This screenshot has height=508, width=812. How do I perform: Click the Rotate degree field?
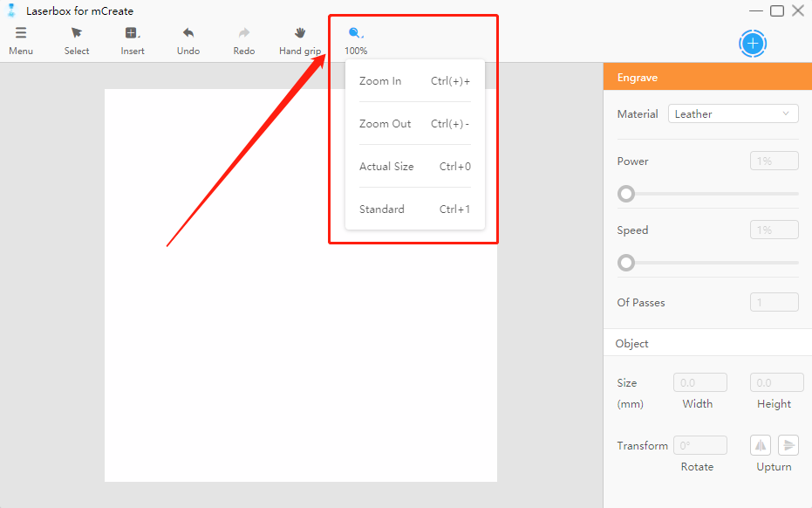tap(700, 445)
